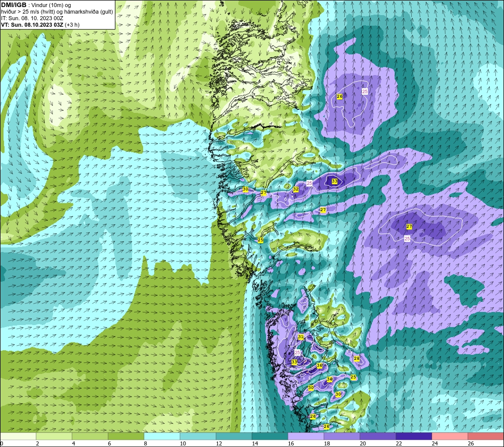504x447 pixels.
Task: Click the legend tick label 12
Action: (219, 443)
